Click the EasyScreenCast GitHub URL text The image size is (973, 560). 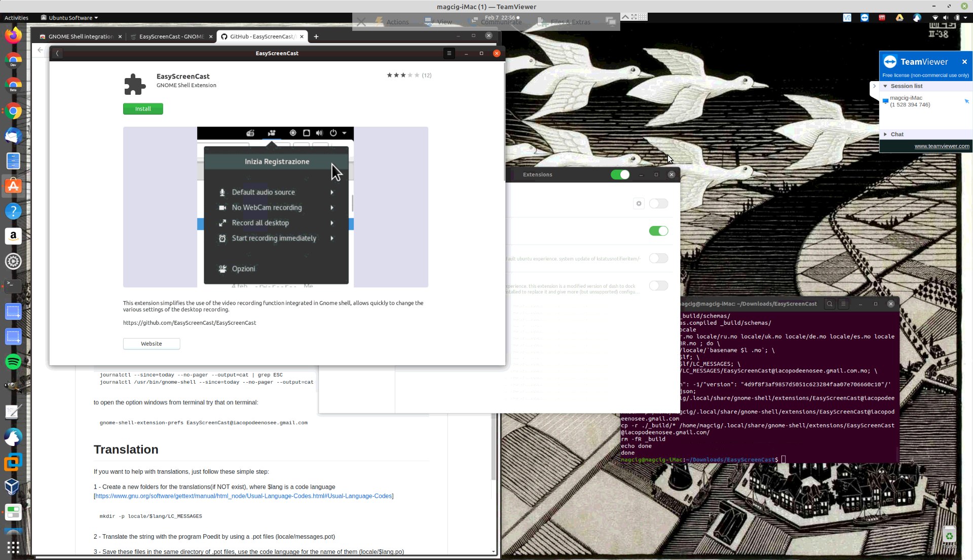[190, 323]
